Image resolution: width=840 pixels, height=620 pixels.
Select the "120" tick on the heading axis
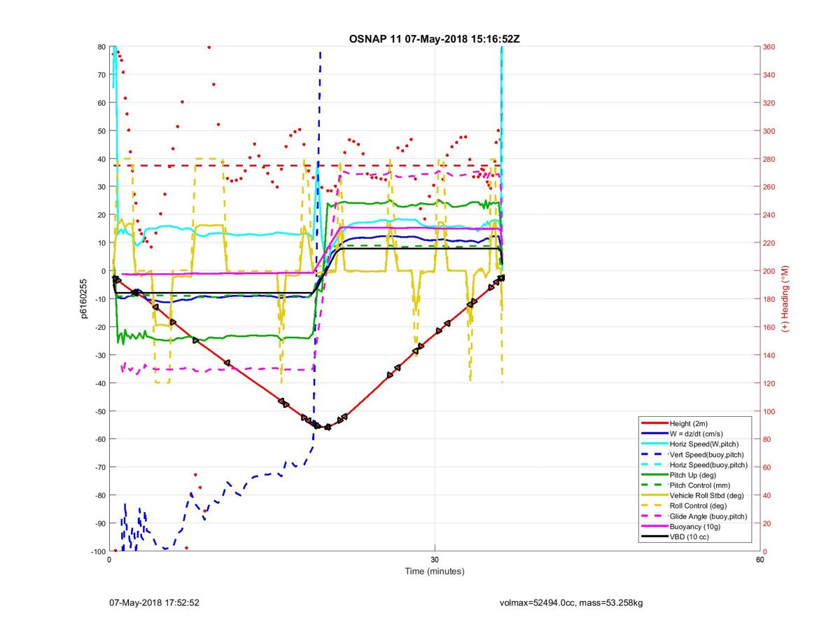tap(769, 383)
